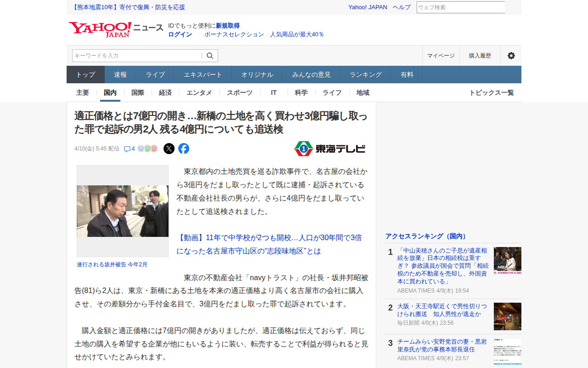This screenshot has width=588, height=368.
Task: Choose the エンタメ category
Action: [199, 92]
